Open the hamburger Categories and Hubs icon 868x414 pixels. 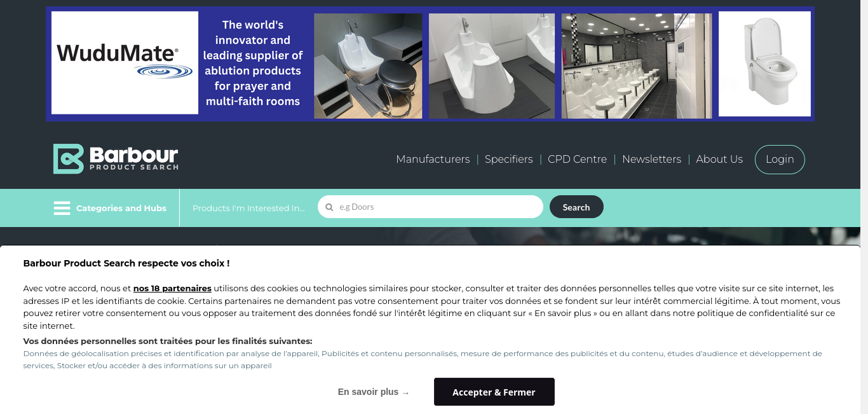click(62, 208)
